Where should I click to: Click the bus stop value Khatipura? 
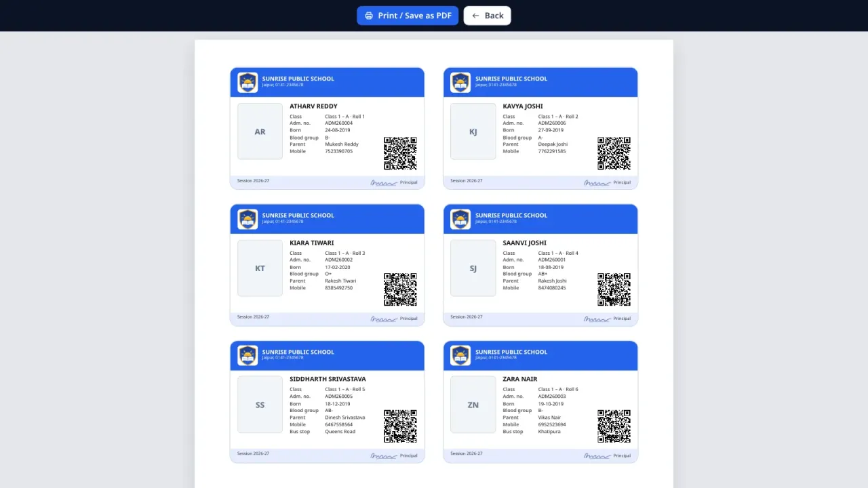(x=549, y=432)
